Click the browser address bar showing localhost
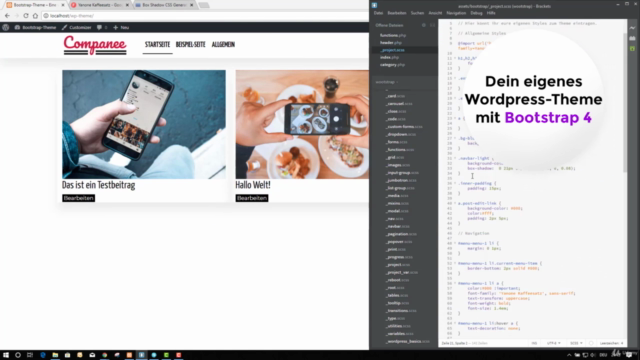This screenshot has height=360, width=640. click(204, 16)
